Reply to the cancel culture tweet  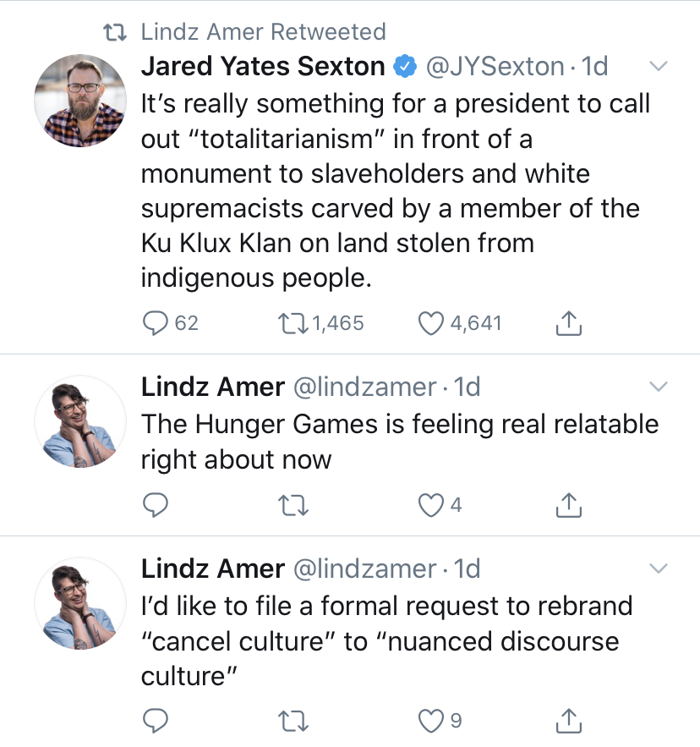click(156, 721)
